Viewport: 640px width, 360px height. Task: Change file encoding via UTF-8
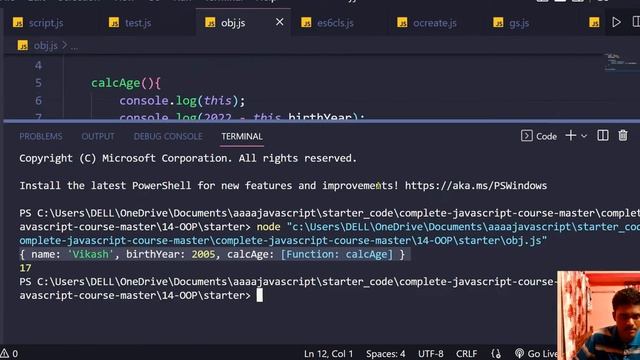tap(431, 353)
